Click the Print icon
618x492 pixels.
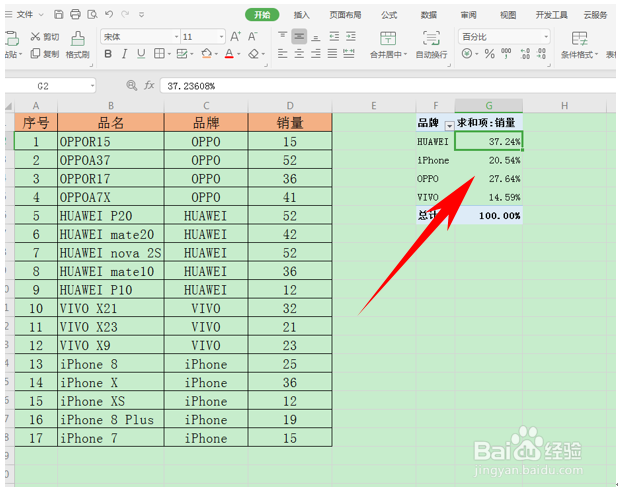click(x=75, y=15)
